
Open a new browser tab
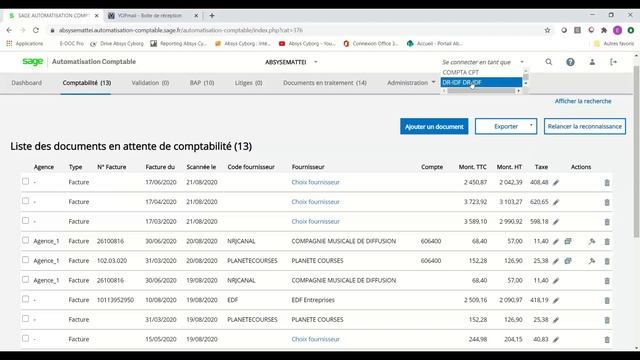click(x=212, y=16)
